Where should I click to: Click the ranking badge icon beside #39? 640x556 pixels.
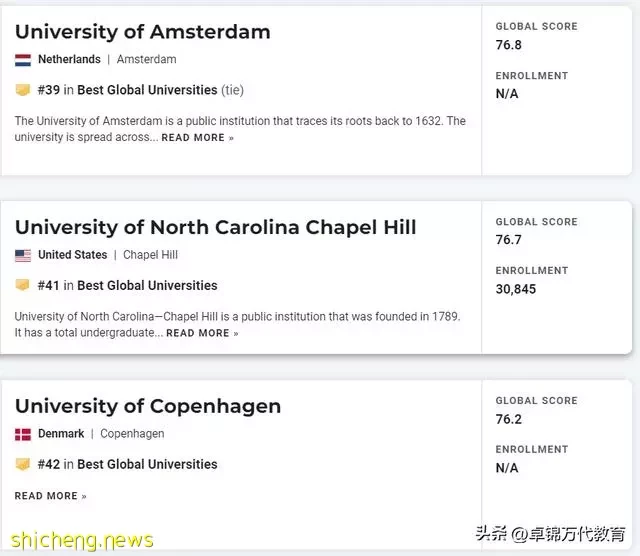coord(23,90)
